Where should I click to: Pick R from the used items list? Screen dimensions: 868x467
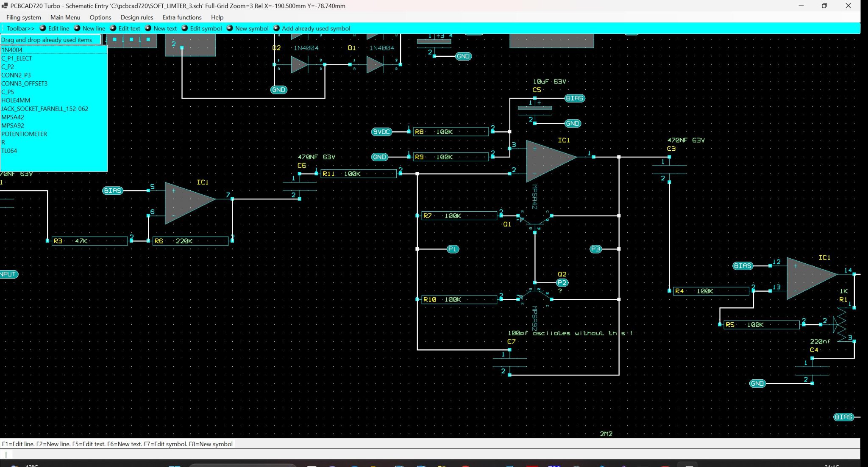pyautogui.click(x=54, y=142)
